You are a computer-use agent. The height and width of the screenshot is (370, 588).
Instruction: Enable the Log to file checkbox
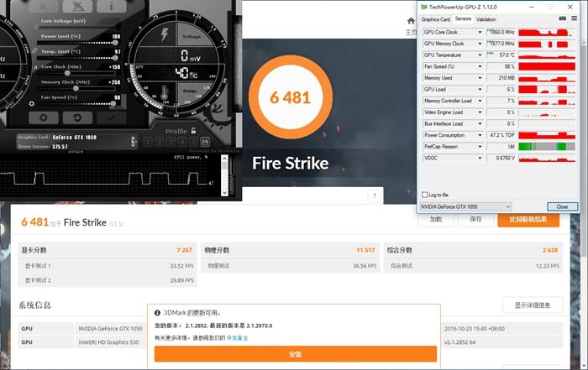coord(425,194)
